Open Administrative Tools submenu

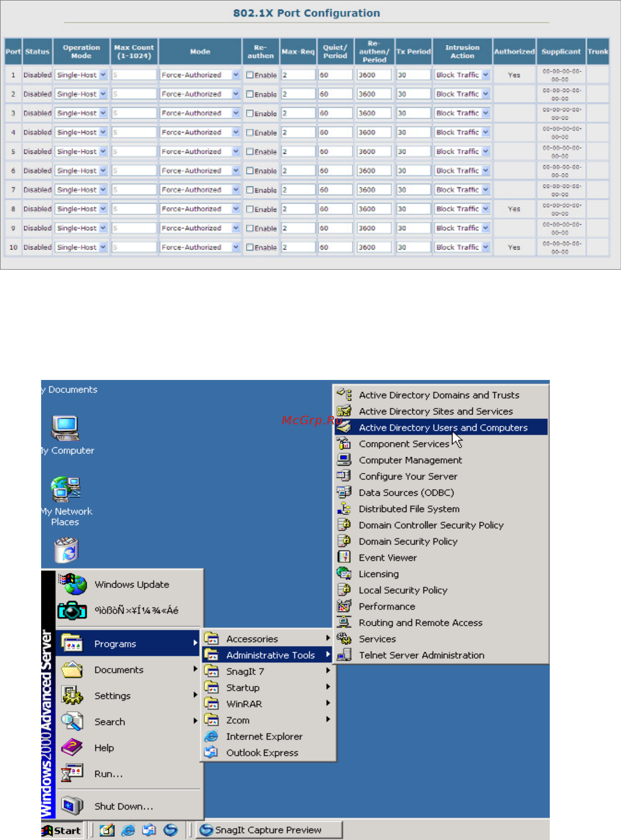[x=267, y=655]
